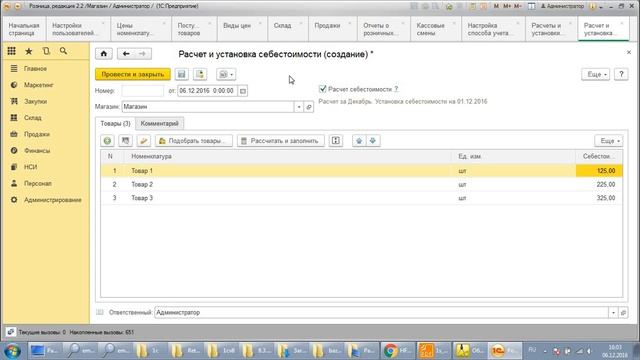
Task: Open Главное section in sidebar
Action: [x=35, y=69]
